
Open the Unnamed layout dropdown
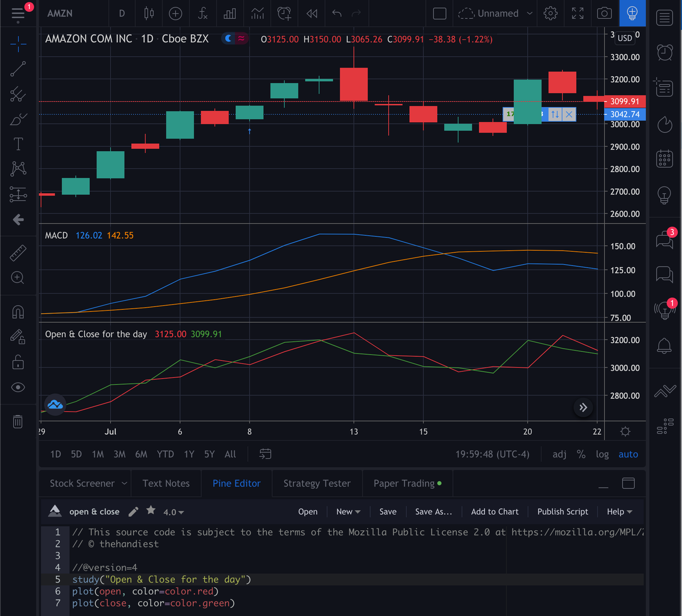point(496,13)
